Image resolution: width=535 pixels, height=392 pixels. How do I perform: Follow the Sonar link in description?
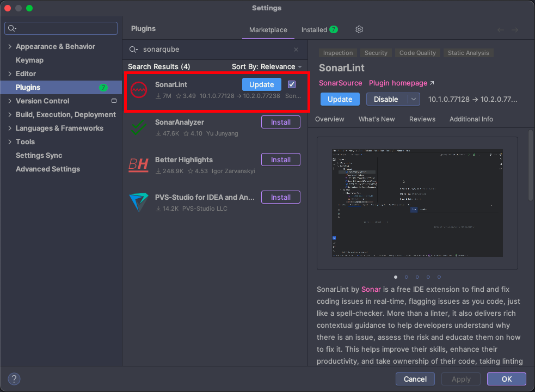point(371,289)
